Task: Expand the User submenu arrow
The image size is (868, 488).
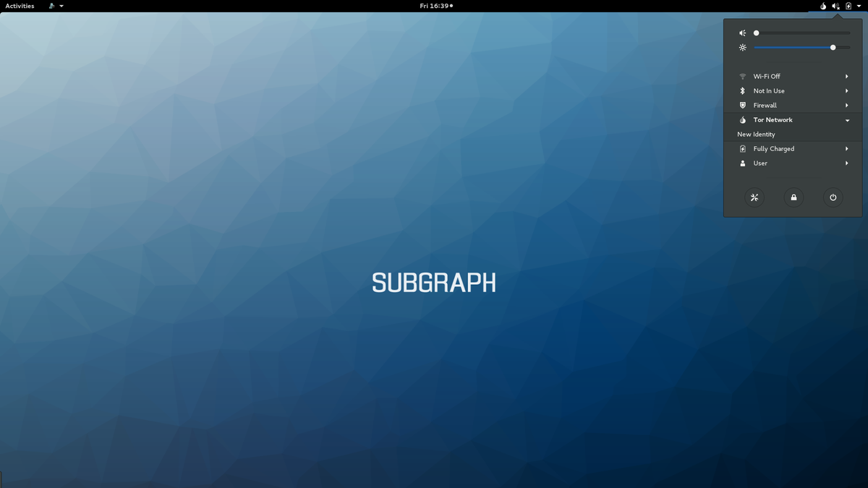Action: pyautogui.click(x=847, y=163)
